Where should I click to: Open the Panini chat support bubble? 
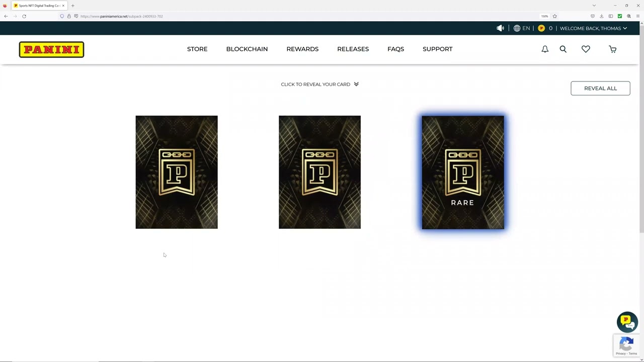coord(627,322)
